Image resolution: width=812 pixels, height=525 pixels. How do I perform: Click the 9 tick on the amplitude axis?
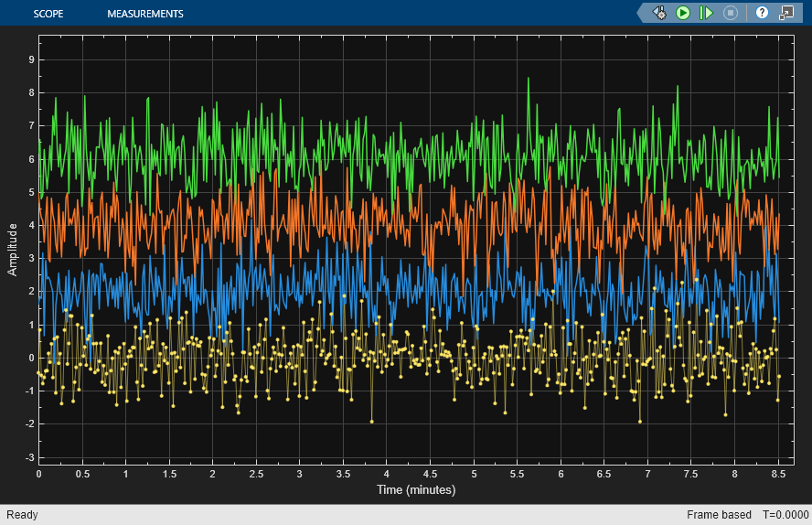click(30, 59)
